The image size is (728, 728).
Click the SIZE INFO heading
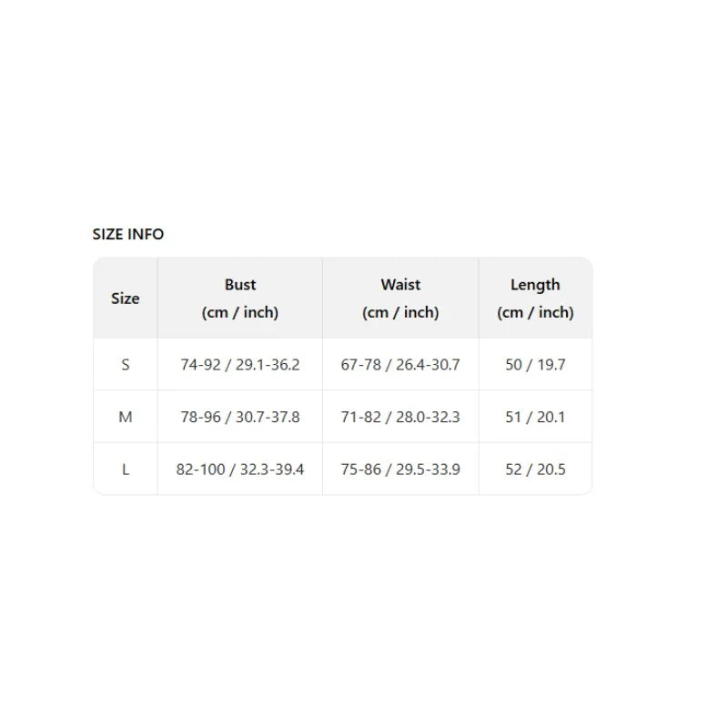coord(128,234)
